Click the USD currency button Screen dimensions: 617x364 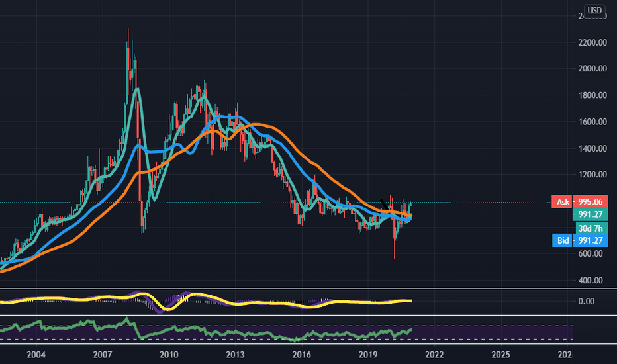(x=594, y=10)
